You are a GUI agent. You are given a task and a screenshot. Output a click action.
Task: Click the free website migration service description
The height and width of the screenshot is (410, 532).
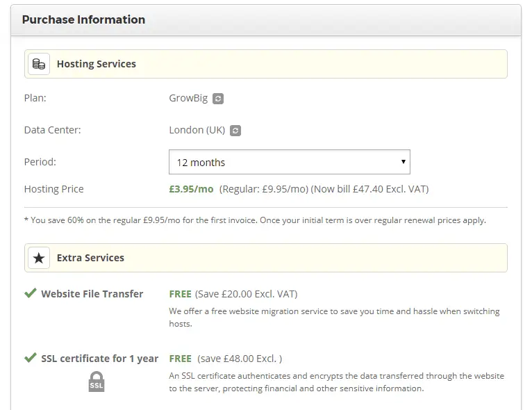tap(334, 318)
